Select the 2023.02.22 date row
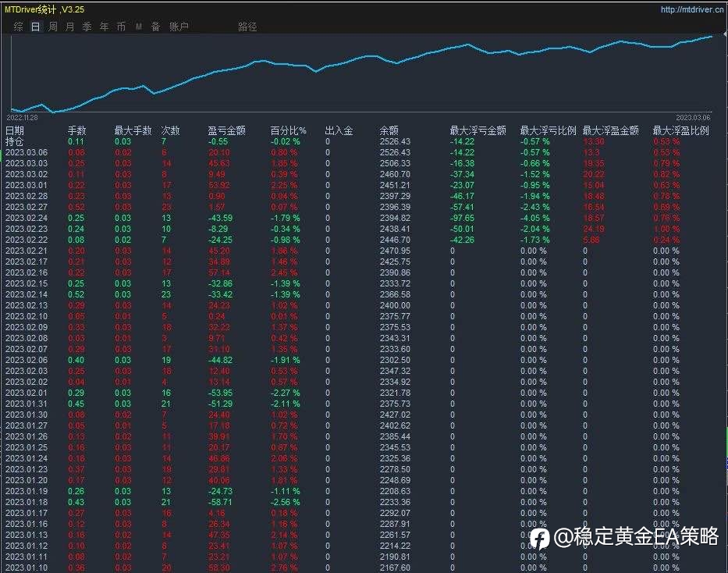 tap(27, 240)
